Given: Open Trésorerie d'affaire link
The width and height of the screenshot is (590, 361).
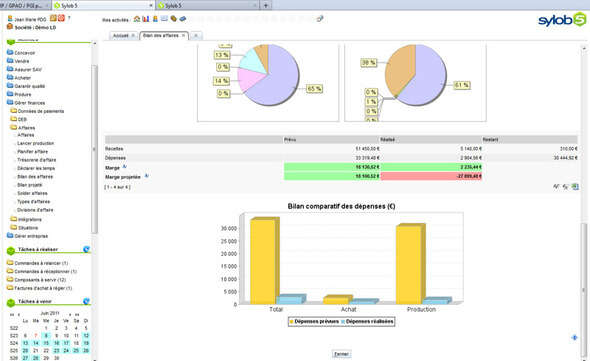Looking at the screenshot, I should (36, 160).
